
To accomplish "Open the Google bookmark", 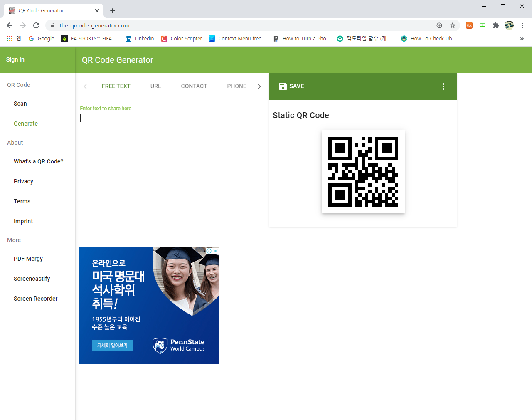I will tap(42, 38).
